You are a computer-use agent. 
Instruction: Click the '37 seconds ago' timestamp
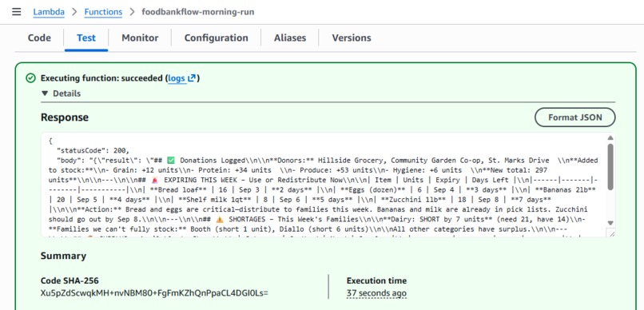pos(376,293)
